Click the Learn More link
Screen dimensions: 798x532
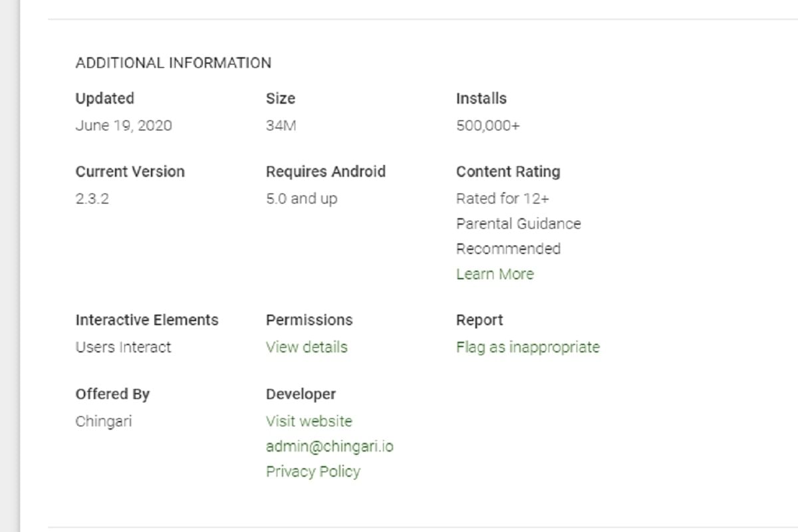point(495,274)
